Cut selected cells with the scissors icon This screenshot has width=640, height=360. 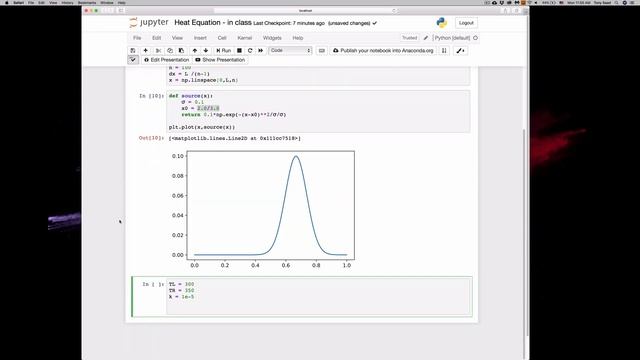click(x=158, y=51)
